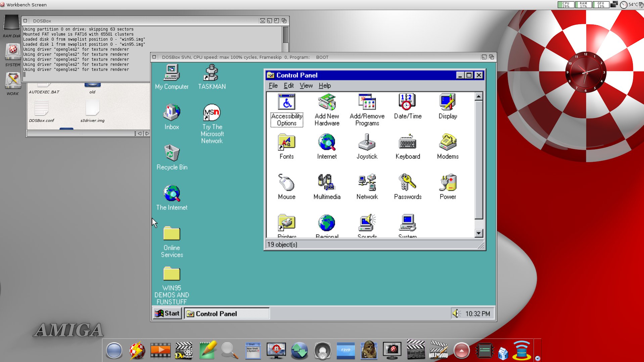The image size is (644, 362).
Task: Open Accessibility Options in Control Panel
Action: pyautogui.click(x=286, y=110)
